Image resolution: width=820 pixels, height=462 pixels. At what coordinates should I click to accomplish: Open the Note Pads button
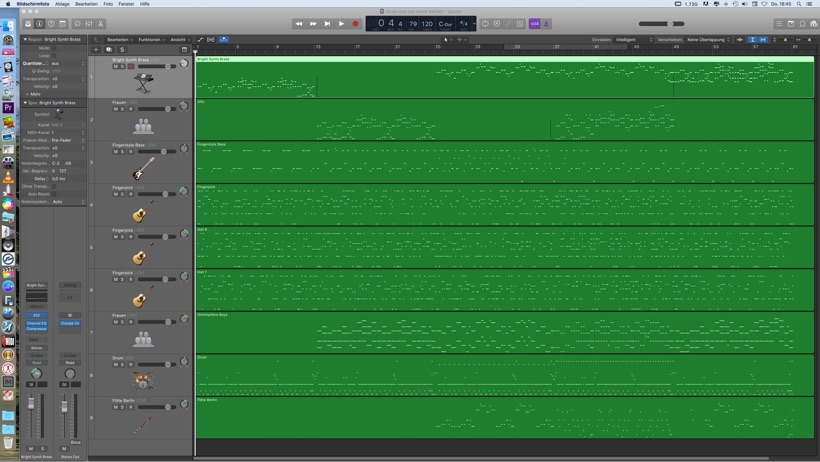(x=791, y=24)
